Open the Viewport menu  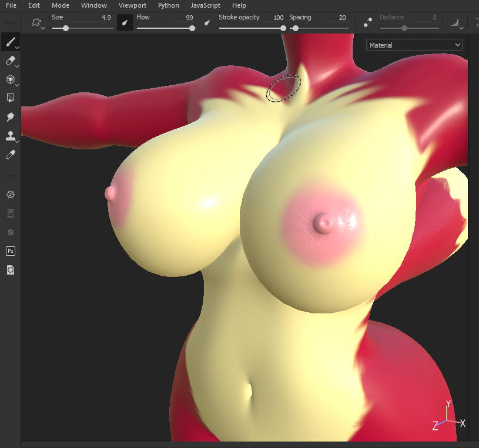pyautogui.click(x=132, y=5)
